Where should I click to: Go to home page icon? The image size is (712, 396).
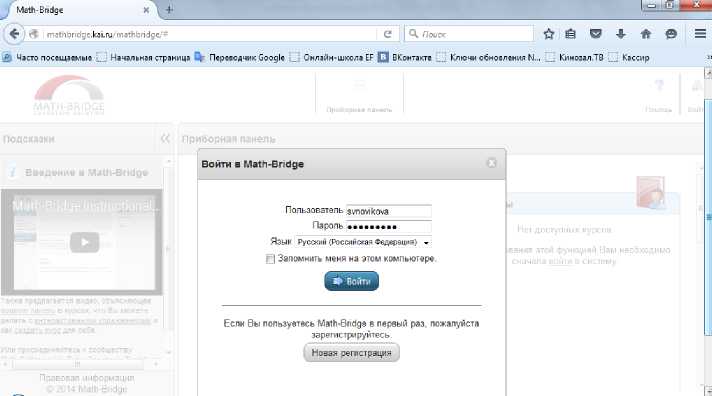click(x=646, y=34)
